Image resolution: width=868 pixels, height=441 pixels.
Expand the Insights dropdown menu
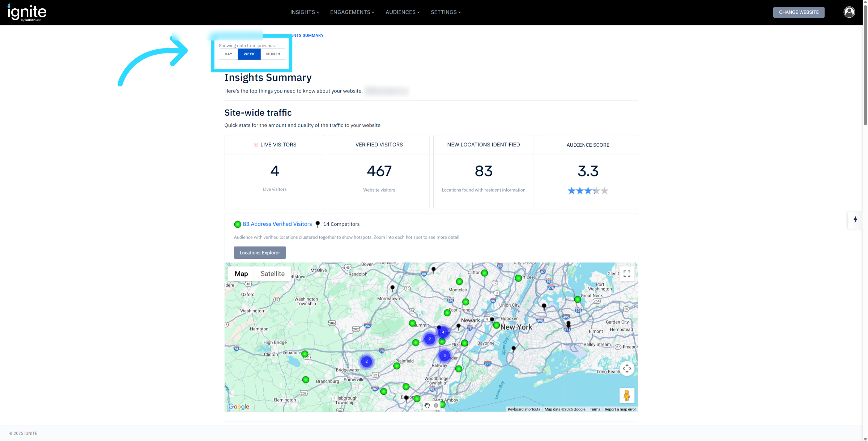(x=304, y=12)
